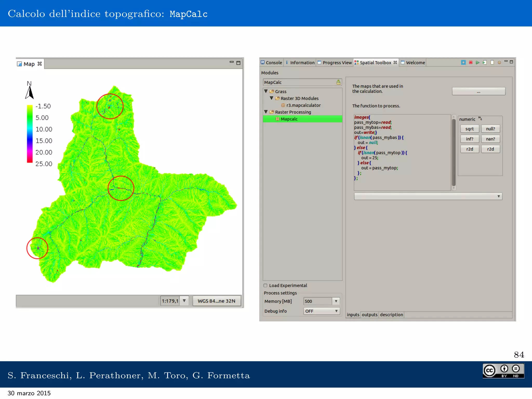
Task: Collapse the Grass tree node
Action: [x=266, y=91]
